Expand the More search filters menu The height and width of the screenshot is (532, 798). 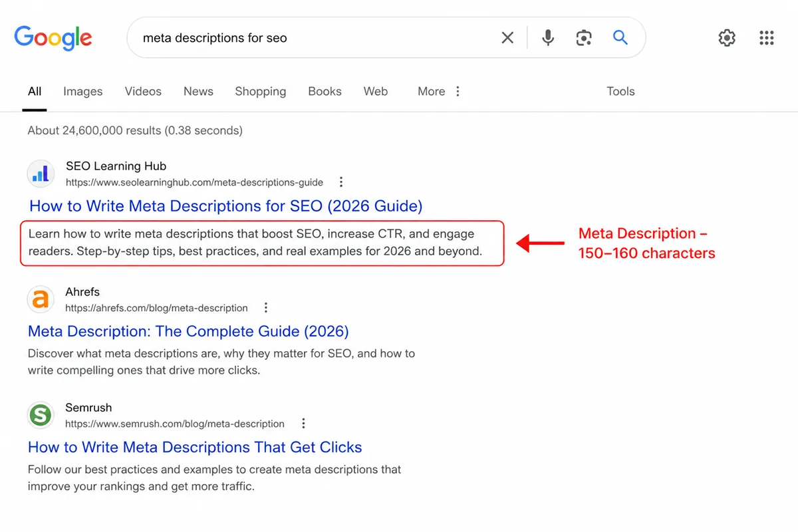click(439, 91)
